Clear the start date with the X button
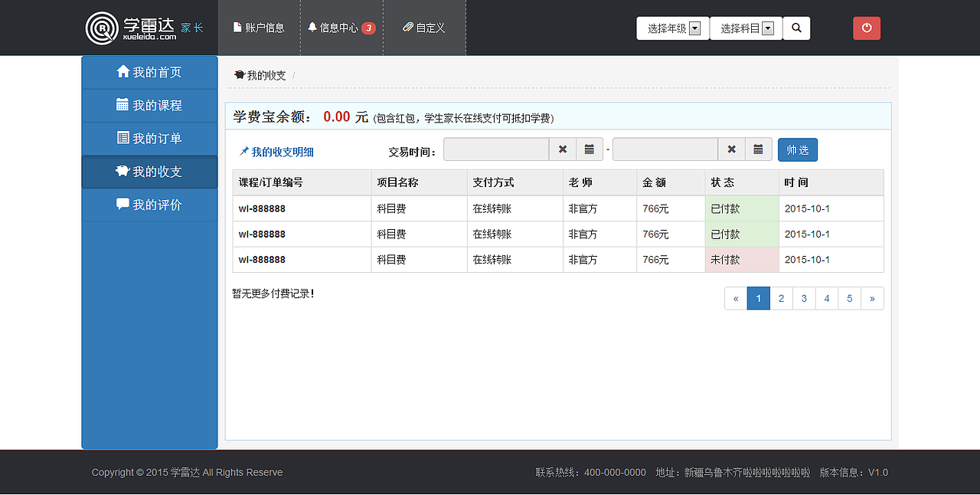Viewport: 980px width, 495px height. 563,149
